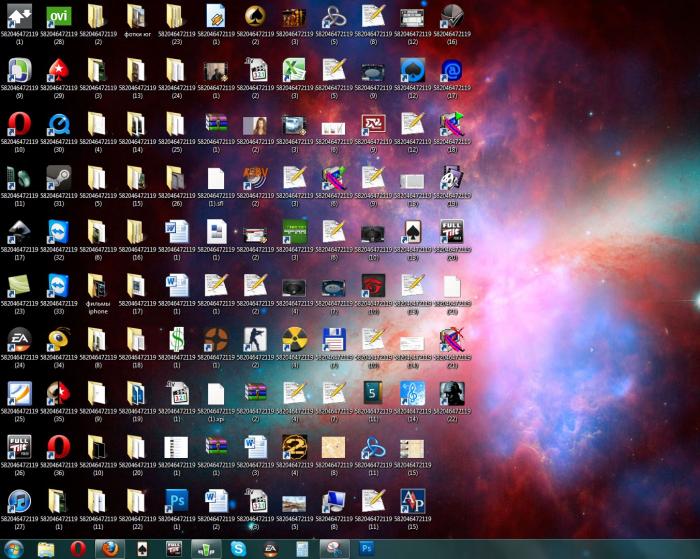The width and height of the screenshot is (700, 559).
Task: Select the Full Tilt desktop icon labeled (20)
Action: coord(452,232)
